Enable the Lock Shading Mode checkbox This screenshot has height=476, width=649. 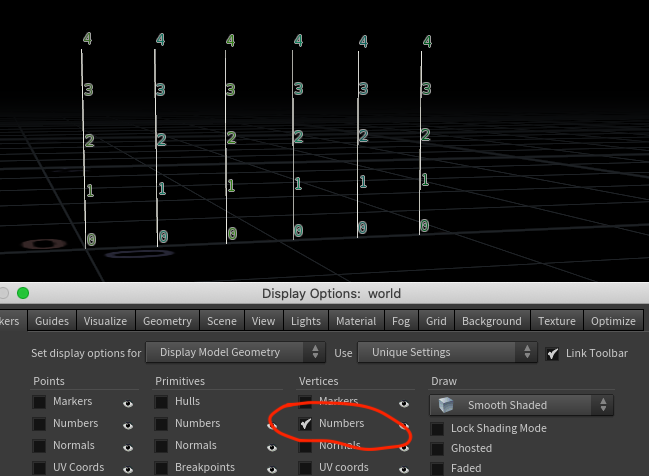pos(437,429)
